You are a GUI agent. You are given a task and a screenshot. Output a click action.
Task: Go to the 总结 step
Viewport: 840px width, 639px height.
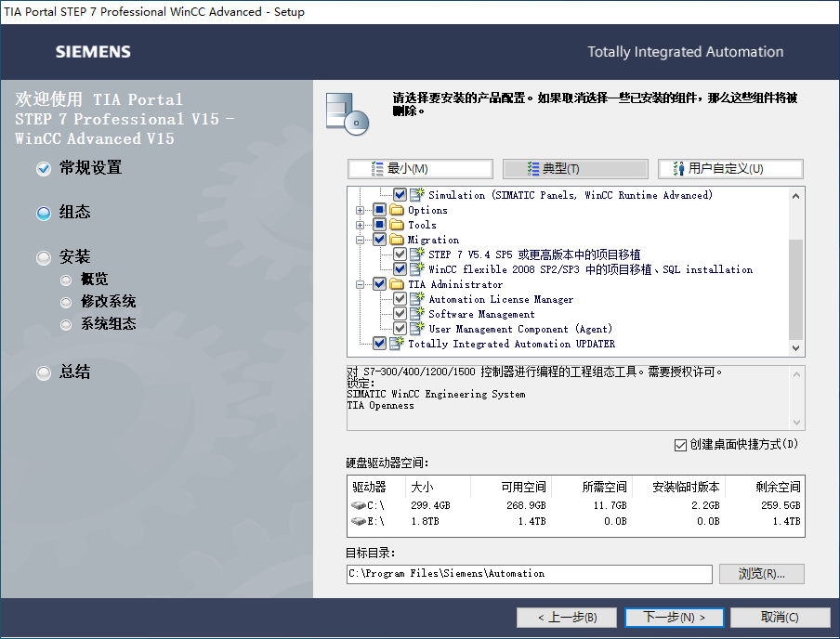coord(74,372)
